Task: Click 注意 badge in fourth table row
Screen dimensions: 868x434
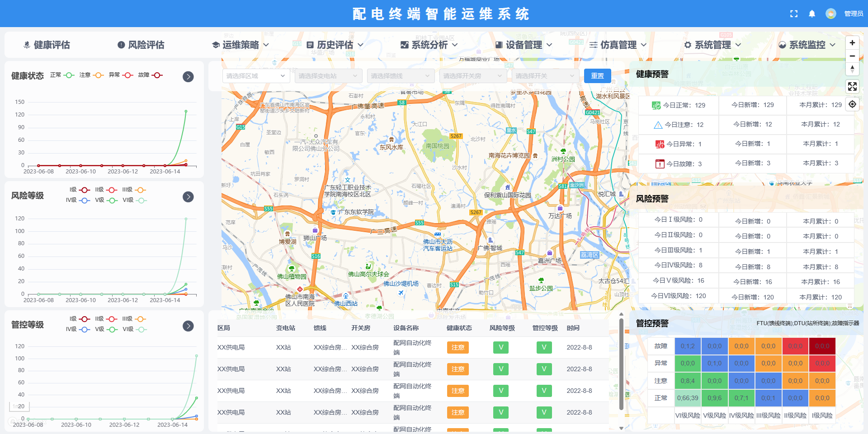Action: pyautogui.click(x=458, y=412)
